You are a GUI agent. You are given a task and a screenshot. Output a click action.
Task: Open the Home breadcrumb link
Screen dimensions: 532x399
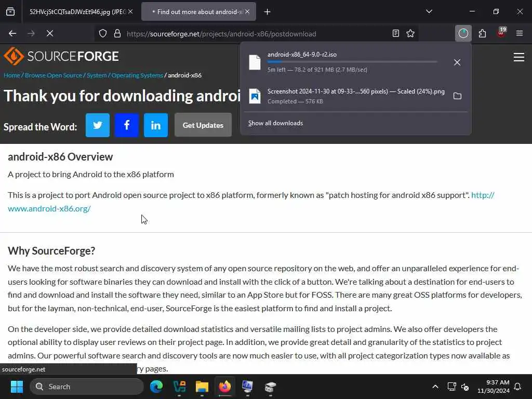coord(12,75)
